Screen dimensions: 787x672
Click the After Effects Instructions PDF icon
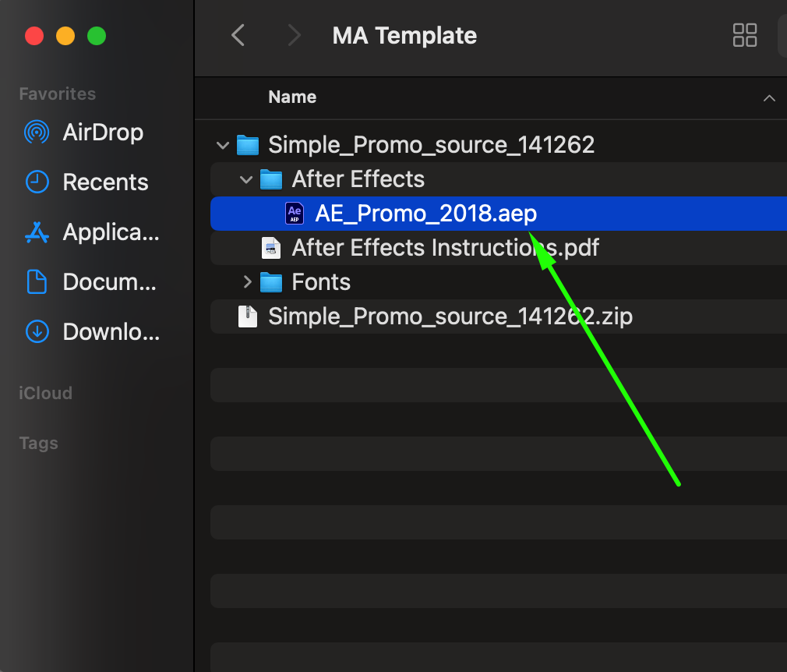click(x=271, y=248)
